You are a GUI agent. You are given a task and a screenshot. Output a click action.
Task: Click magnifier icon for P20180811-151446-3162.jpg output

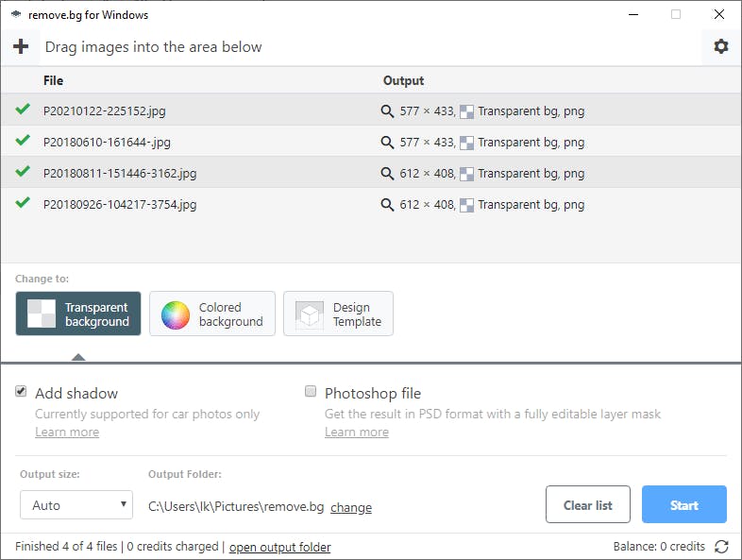coord(387,174)
